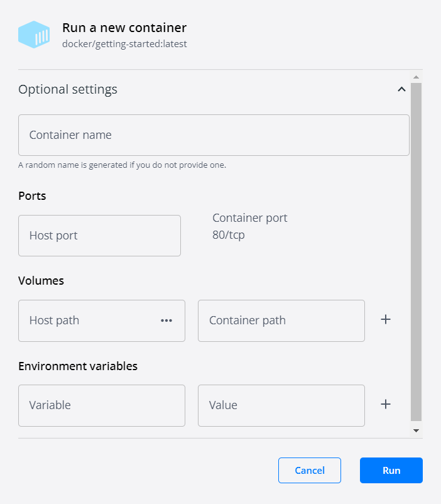Click the environment Value field
Viewport: 441px width, 504px height.
[281, 405]
